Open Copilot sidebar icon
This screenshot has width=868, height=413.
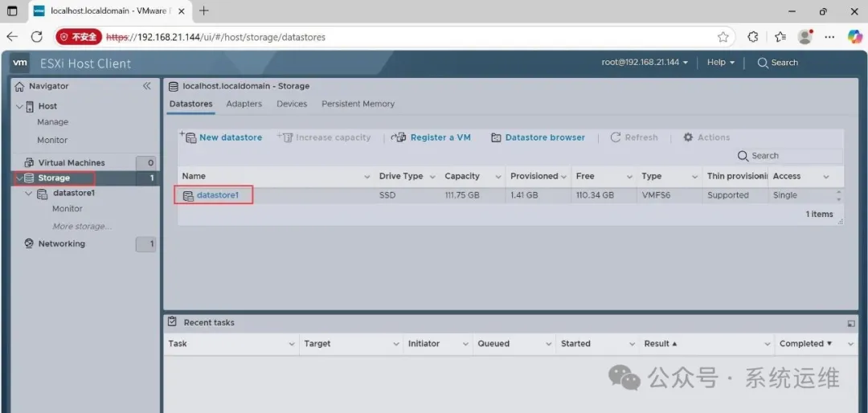point(855,36)
